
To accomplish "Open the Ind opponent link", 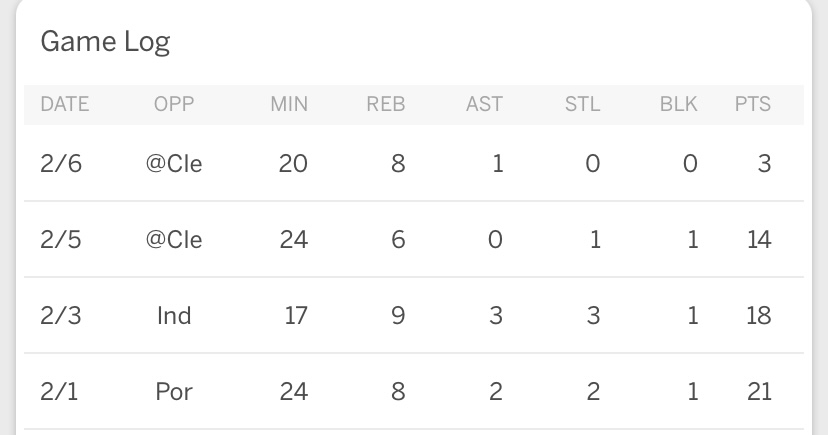I will pos(174,315).
